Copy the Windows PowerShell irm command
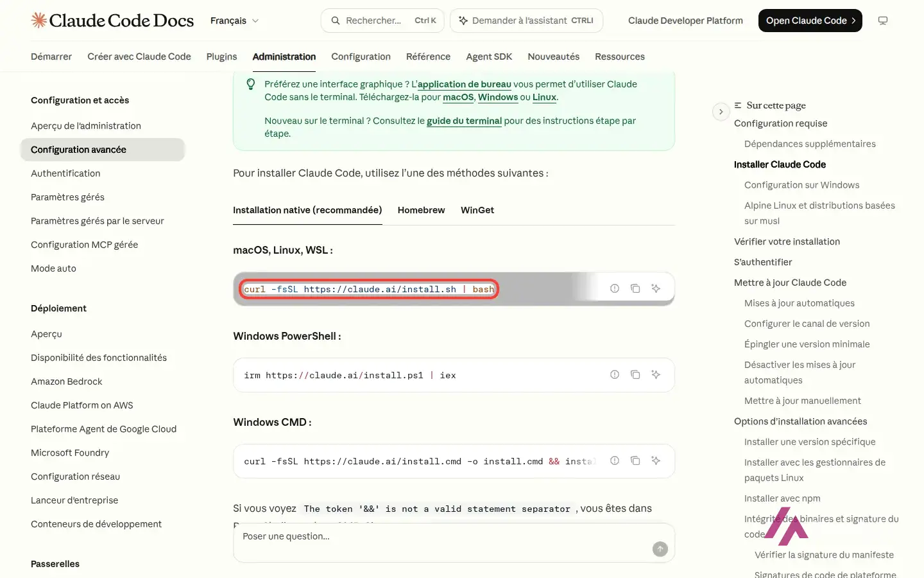Viewport: 924px width, 578px height. coord(635,374)
